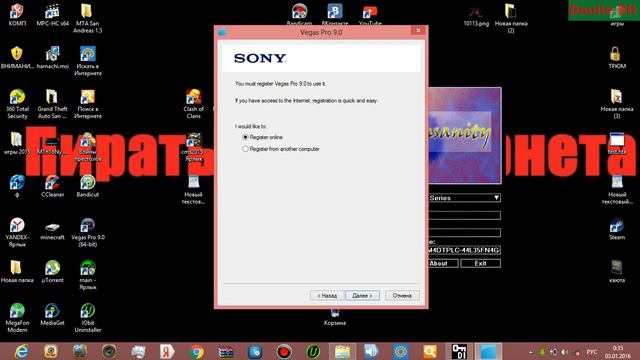Screen dimensions: 640x360
Task: Open the КОМП desktop icon
Action: 17,15
